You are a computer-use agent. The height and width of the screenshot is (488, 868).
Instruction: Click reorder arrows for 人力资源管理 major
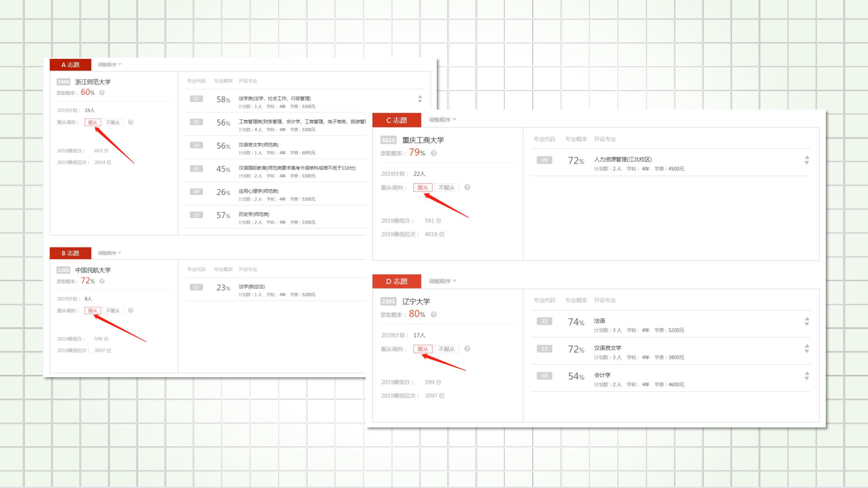coord(807,160)
